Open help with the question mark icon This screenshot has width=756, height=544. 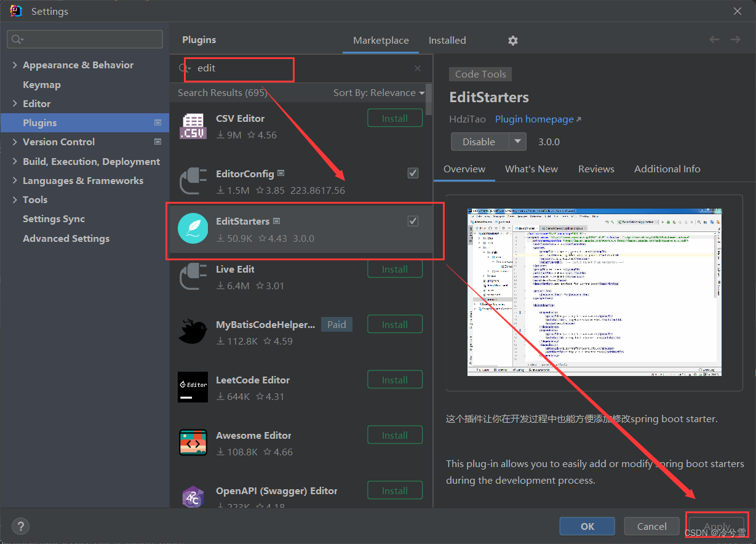(x=20, y=526)
